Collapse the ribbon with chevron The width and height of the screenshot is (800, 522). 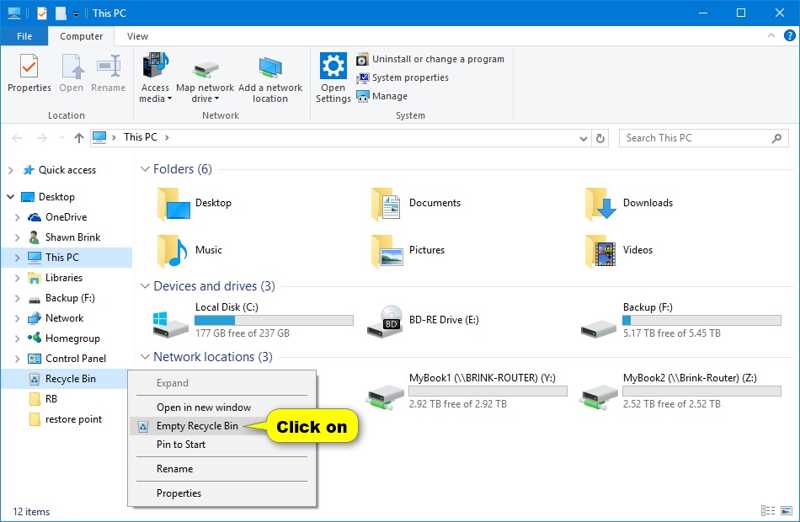(771, 36)
